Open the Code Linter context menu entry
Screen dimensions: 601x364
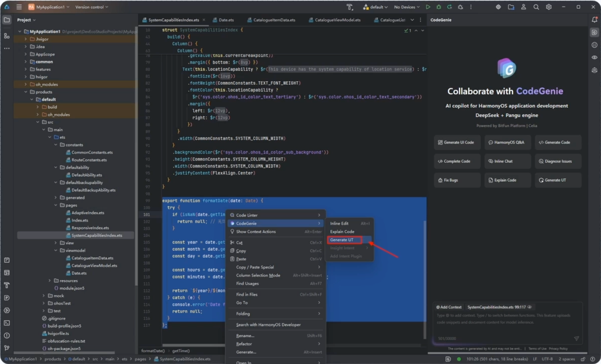point(276,215)
